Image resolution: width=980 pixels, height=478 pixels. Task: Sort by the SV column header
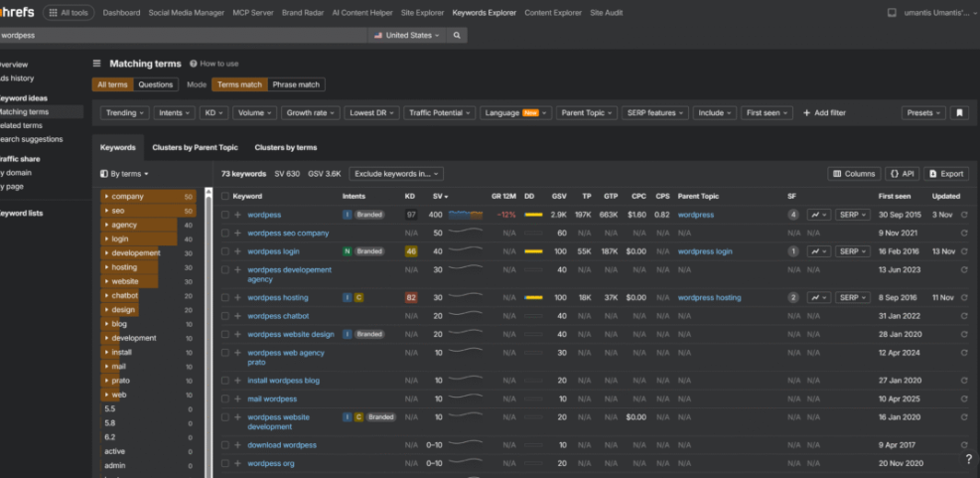click(x=440, y=196)
